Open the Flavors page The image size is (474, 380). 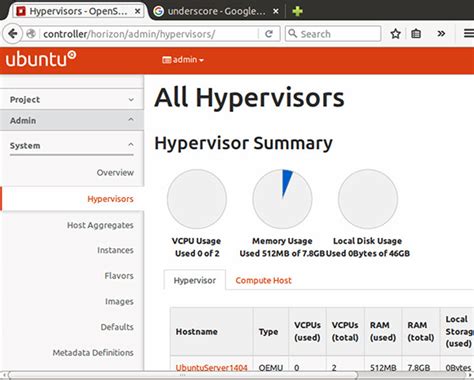pyautogui.click(x=119, y=276)
